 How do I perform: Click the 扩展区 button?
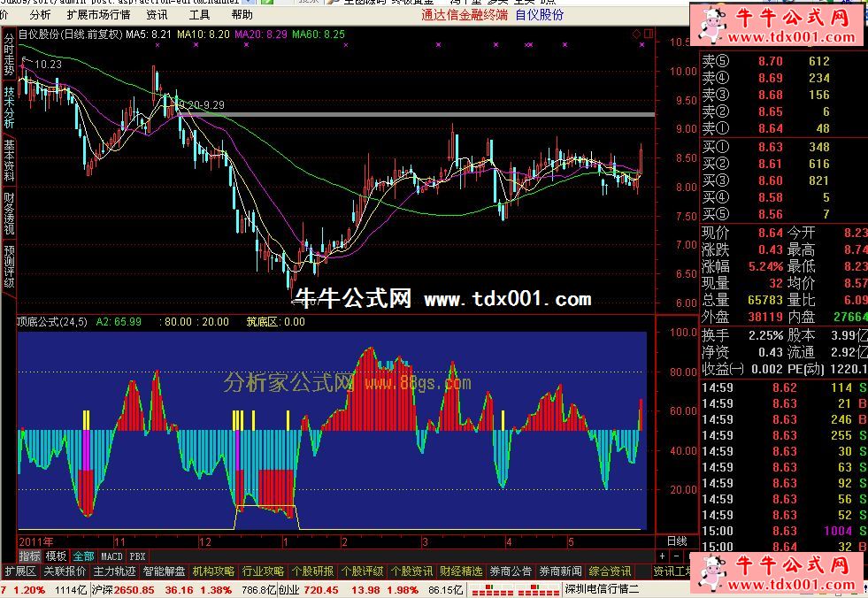20,571
